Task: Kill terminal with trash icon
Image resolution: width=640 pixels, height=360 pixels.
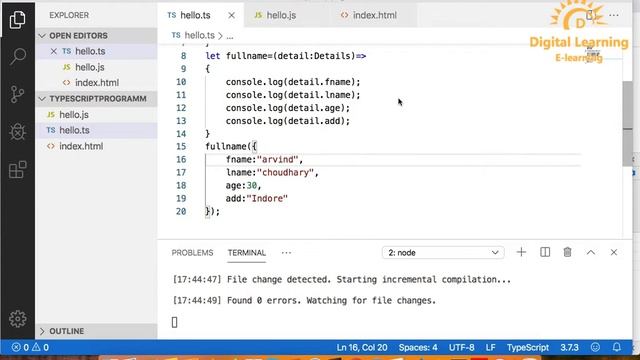Action: (x=567, y=252)
